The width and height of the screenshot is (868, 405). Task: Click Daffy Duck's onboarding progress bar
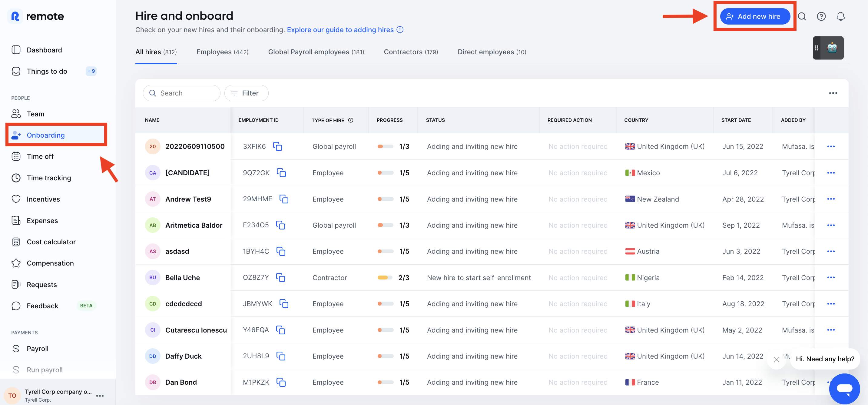click(x=386, y=356)
